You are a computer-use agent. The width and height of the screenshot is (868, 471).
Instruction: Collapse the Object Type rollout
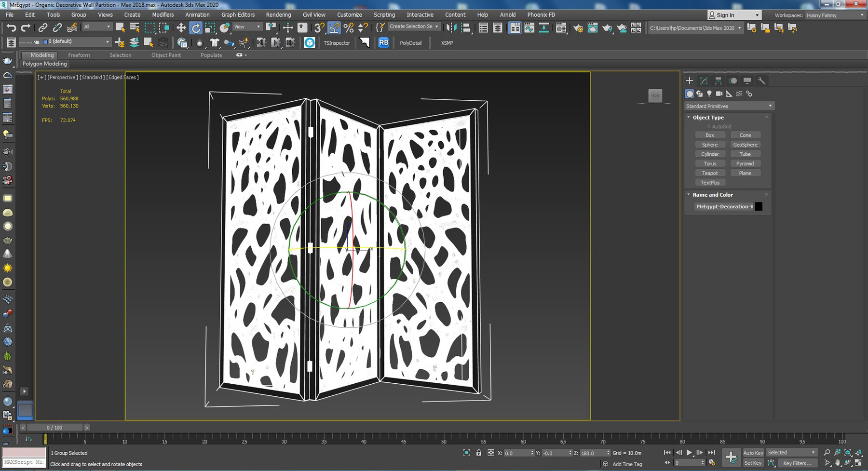tap(708, 118)
